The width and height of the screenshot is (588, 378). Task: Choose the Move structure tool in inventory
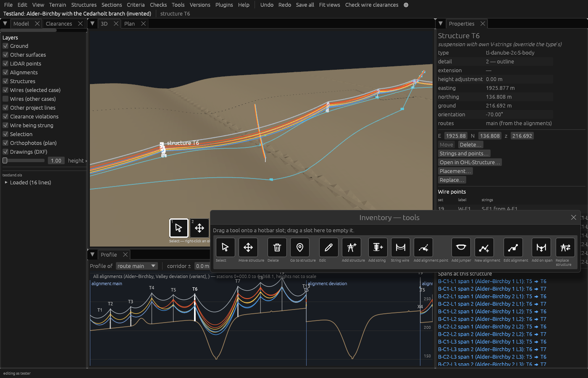click(248, 247)
